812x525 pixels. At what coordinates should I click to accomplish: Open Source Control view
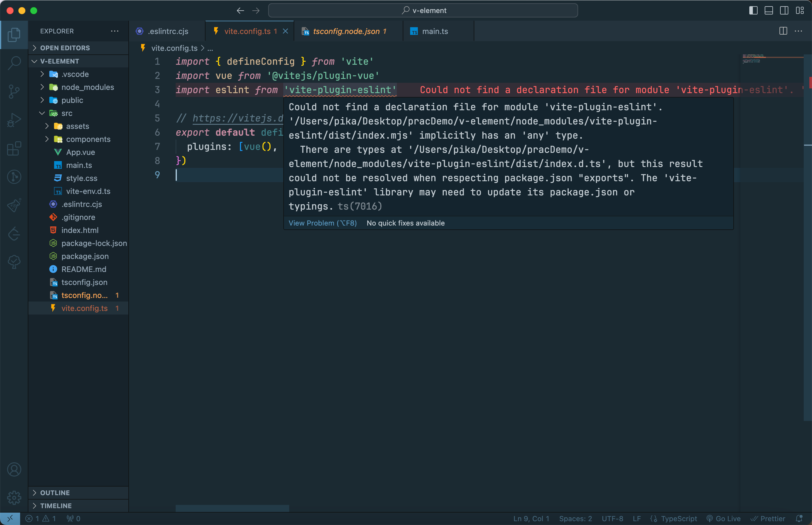tap(14, 91)
